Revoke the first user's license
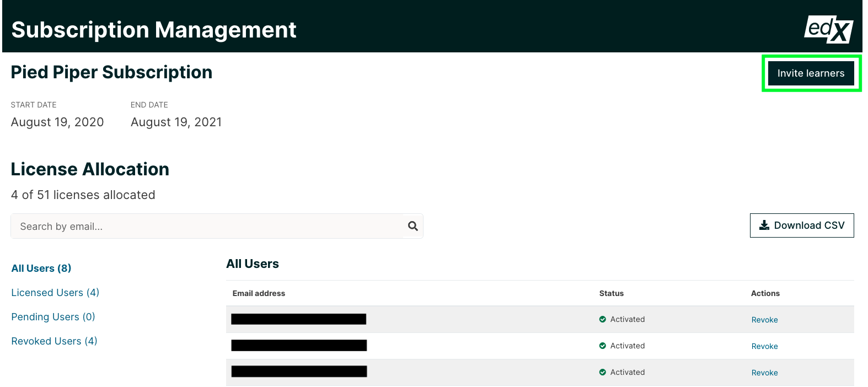The image size is (868, 387). (764, 320)
